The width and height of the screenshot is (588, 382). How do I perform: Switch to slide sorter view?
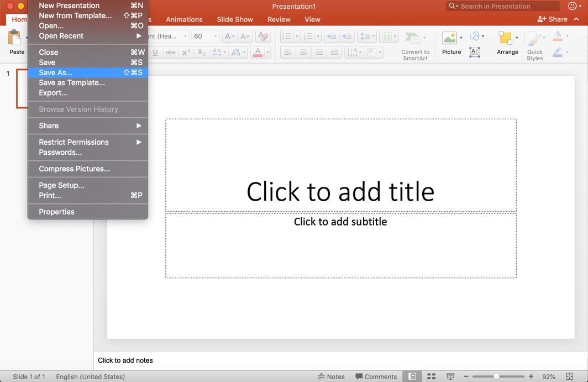431,376
